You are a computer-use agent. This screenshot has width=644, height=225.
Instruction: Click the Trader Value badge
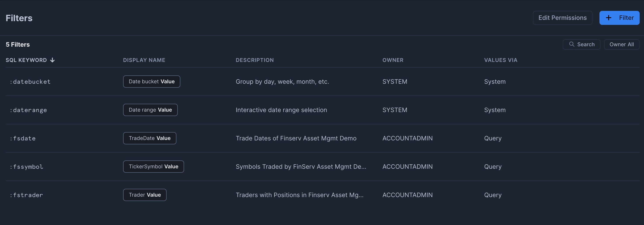point(145,195)
